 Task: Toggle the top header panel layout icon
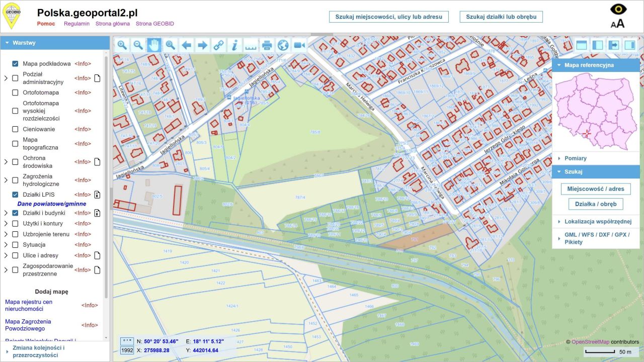(x=582, y=45)
